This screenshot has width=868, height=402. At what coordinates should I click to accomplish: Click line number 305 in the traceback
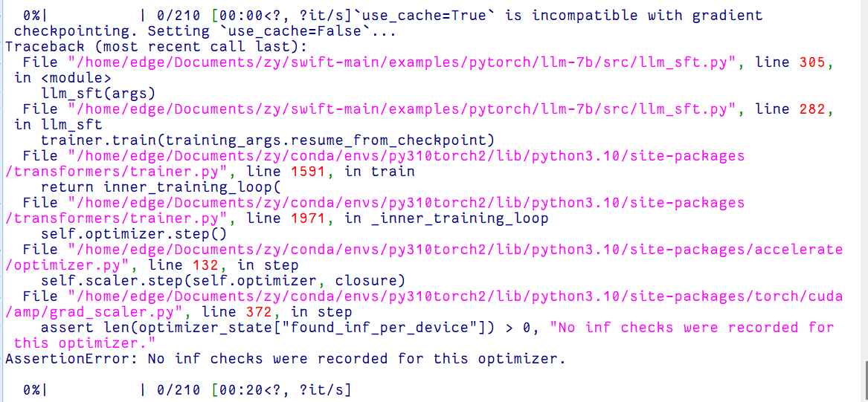click(x=811, y=62)
